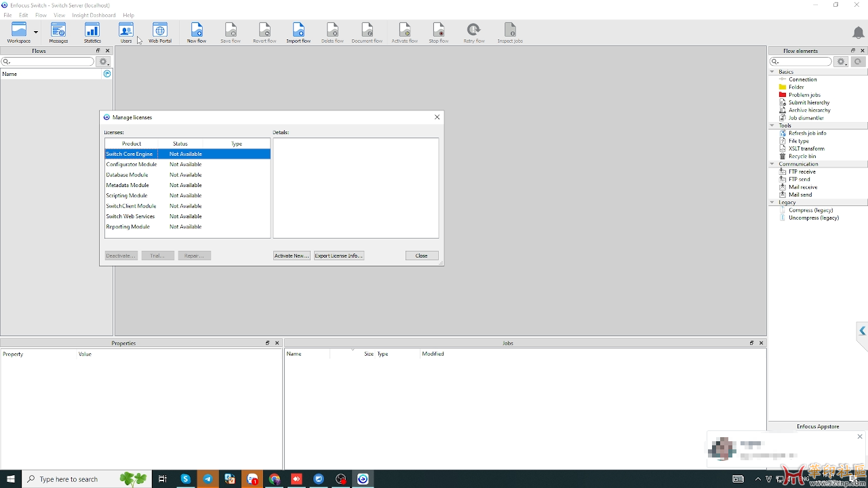Select Scripting Module license row
The image size is (868, 488).
[x=187, y=195]
